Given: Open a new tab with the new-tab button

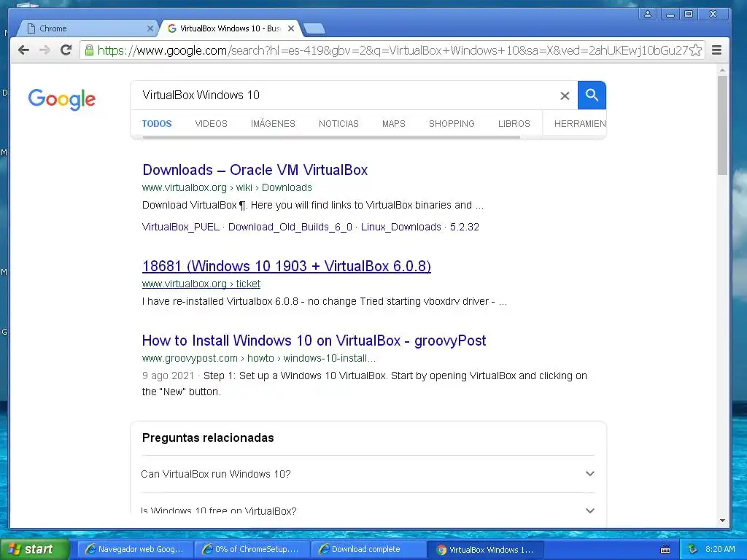Looking at the screenshot, I should click(314, 29).
